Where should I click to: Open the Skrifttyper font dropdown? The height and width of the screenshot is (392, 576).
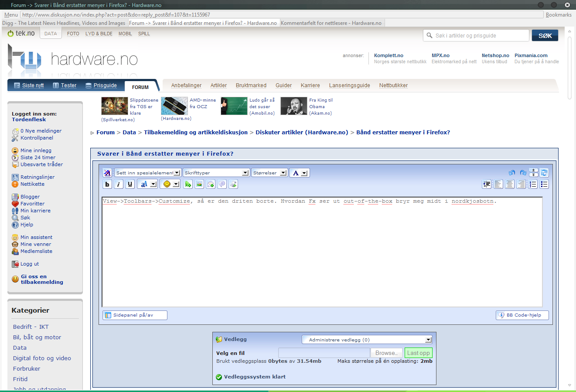click(216, 173)
